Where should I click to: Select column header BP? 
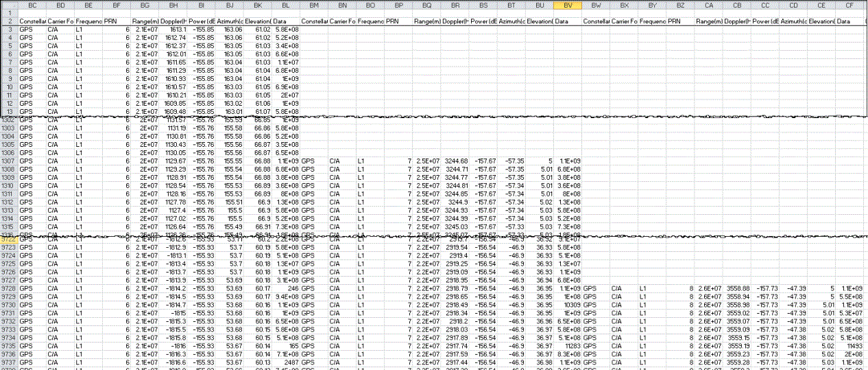398,5
